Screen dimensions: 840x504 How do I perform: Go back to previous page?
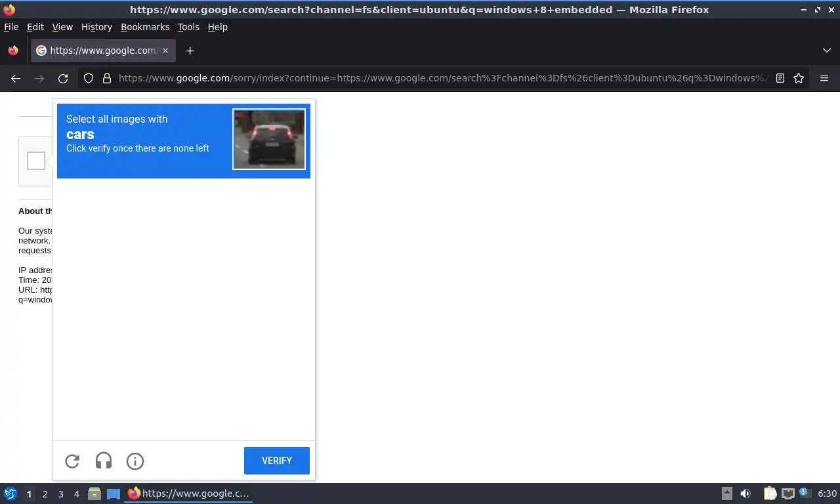click(16, 78)
